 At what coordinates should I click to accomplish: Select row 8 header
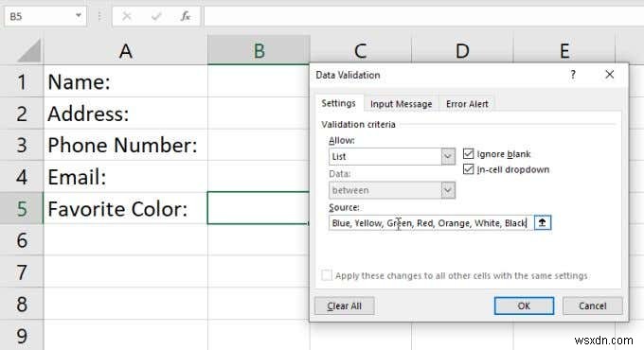(22, 304)
